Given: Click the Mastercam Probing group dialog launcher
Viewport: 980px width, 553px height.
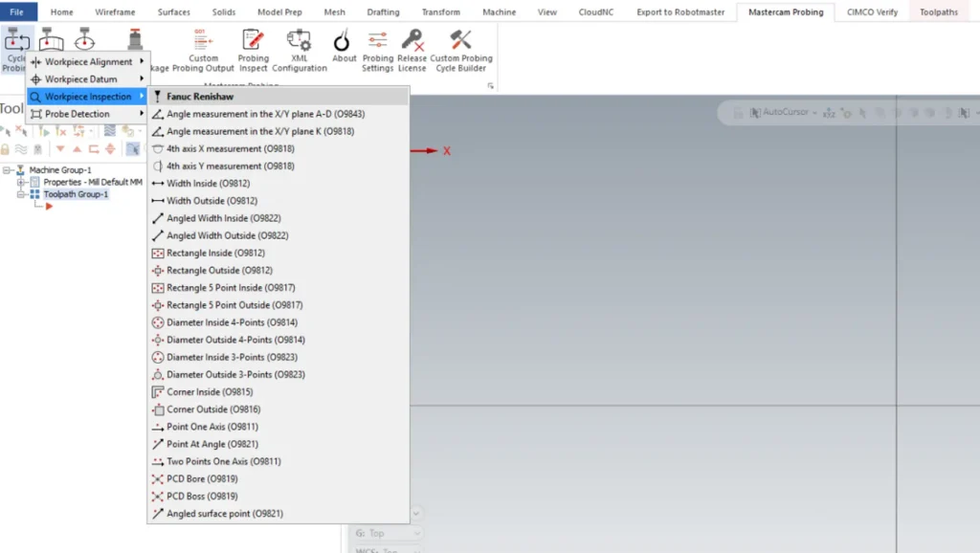Looking at the screenshot, I should point(491,85).
